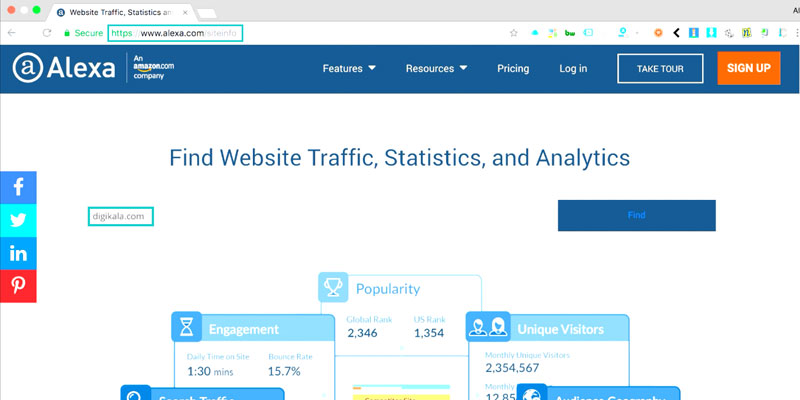
Task: Click the Popularity card heading
Action: (388, 289)
